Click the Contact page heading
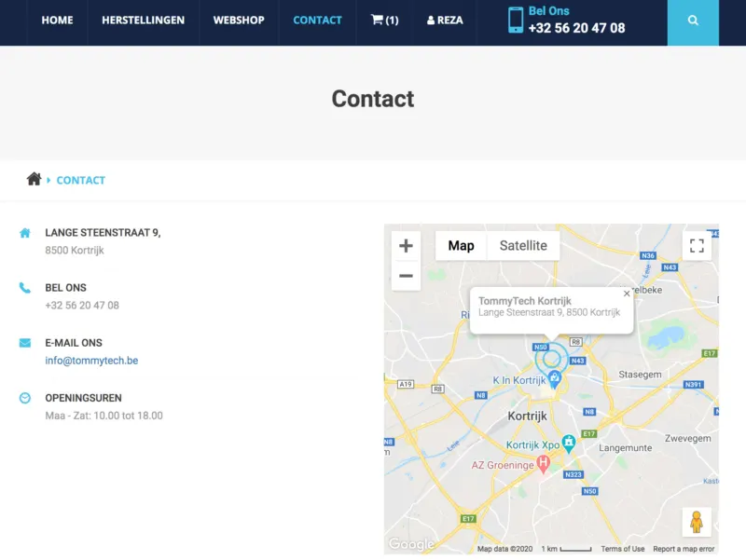746x560 pixels. (373, 99)
